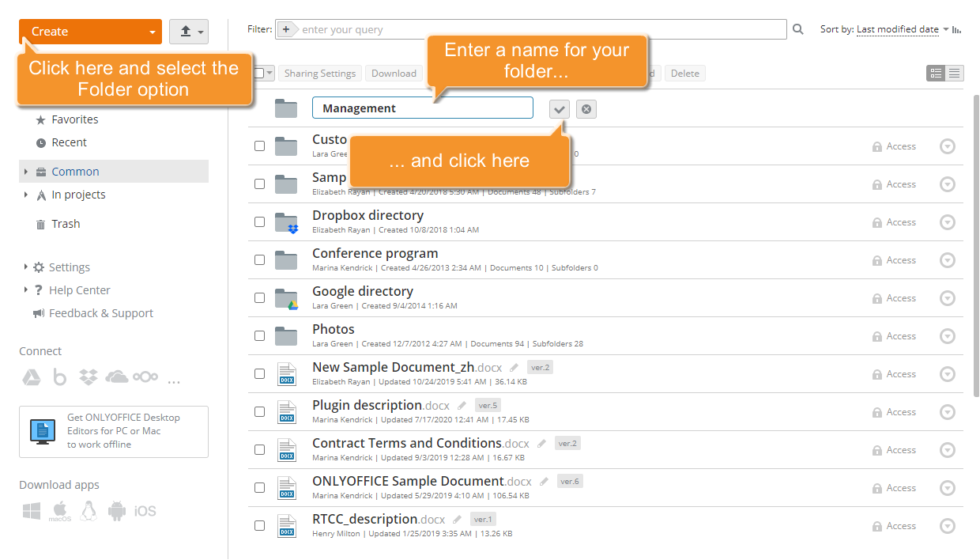Image resolution: width=980 pixels, height=560 pixels.
Task: Download the Android app
Action: pos(117,510)
